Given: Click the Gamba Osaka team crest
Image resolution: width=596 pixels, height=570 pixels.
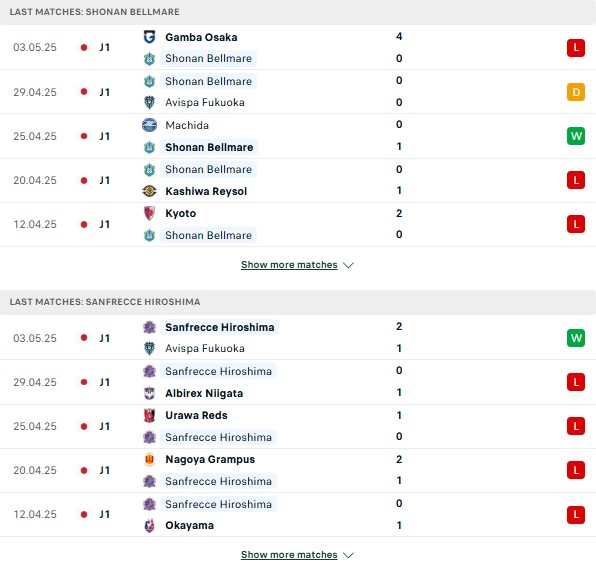Looking at the screenshot, I should pyautogui.click(x=149, y=37).
